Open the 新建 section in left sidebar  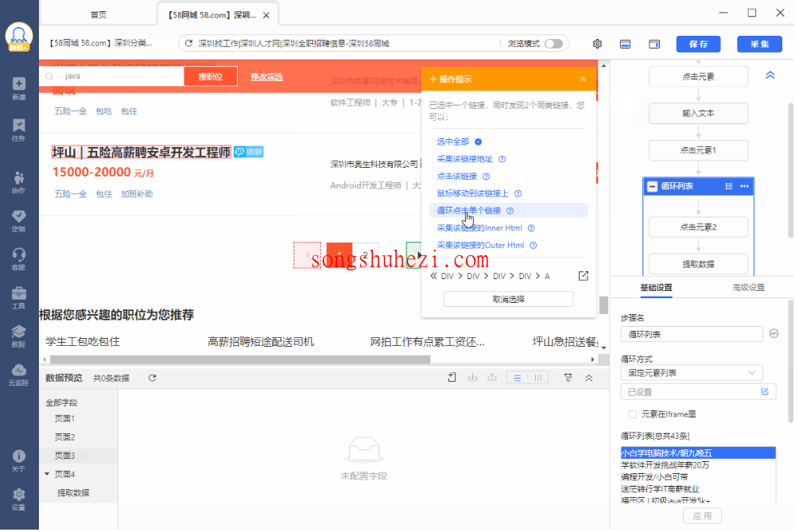[x=19, y=88]
